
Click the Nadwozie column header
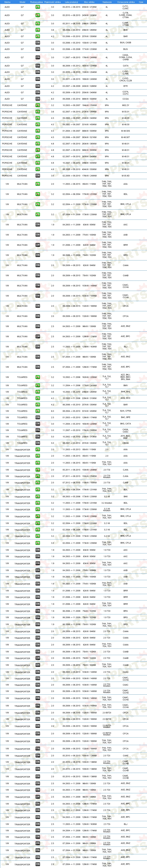(x=107, y=2)
